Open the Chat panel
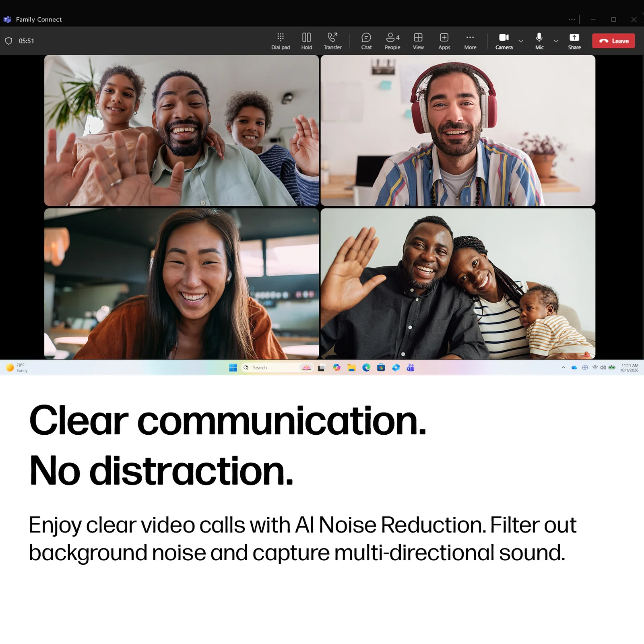Viewport: 644px width, 644px height. tap(366, 41)
